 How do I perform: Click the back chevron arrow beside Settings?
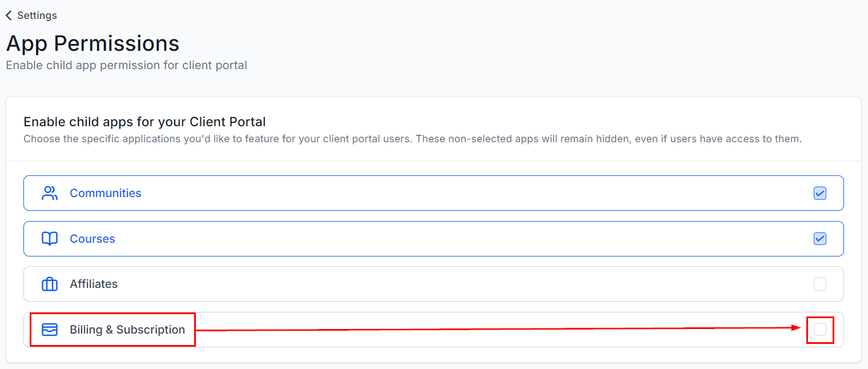pyautogui.click(x=9, y=15)
